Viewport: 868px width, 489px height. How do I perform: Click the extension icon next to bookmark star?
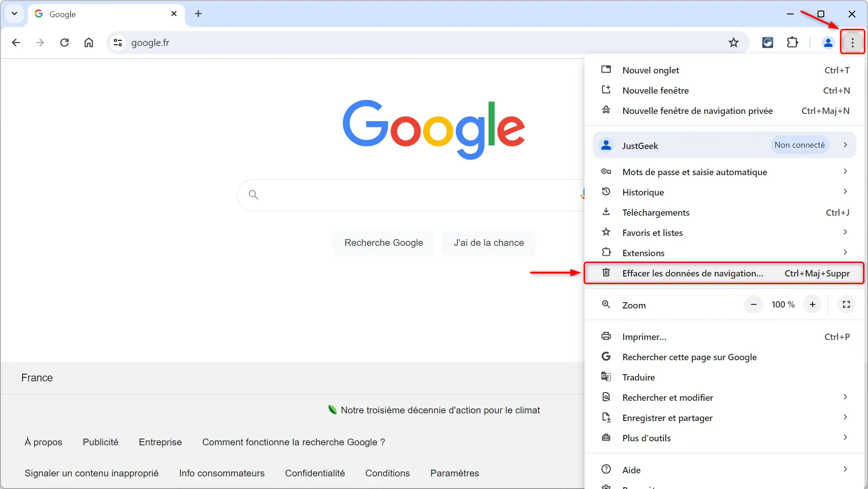coord(767,42)
